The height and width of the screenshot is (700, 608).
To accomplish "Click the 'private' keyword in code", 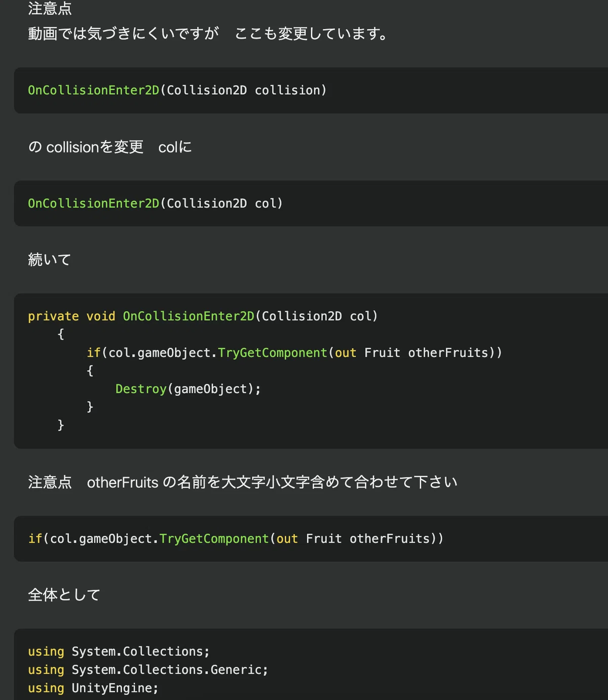I will point(53,317).
